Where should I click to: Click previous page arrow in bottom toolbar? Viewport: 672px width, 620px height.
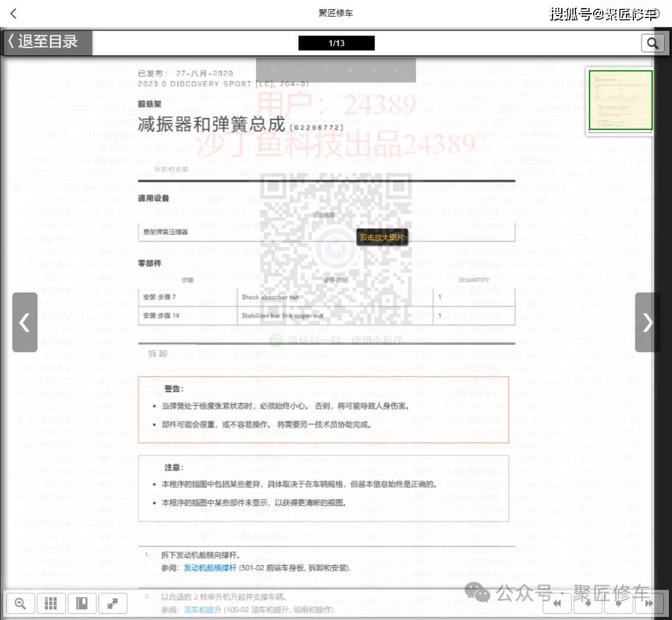click(588, 603)
